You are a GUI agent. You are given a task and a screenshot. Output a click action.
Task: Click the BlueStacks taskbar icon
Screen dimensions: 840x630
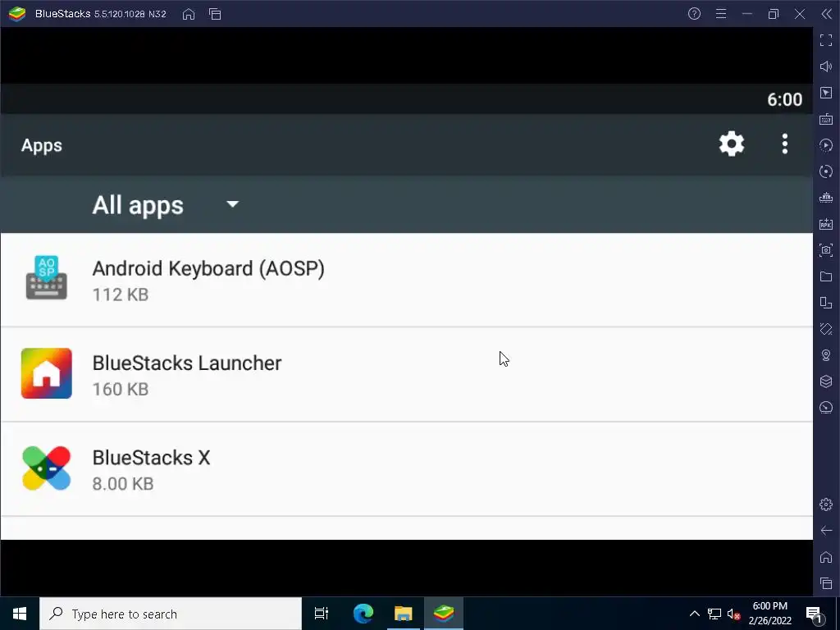point(444,614)
